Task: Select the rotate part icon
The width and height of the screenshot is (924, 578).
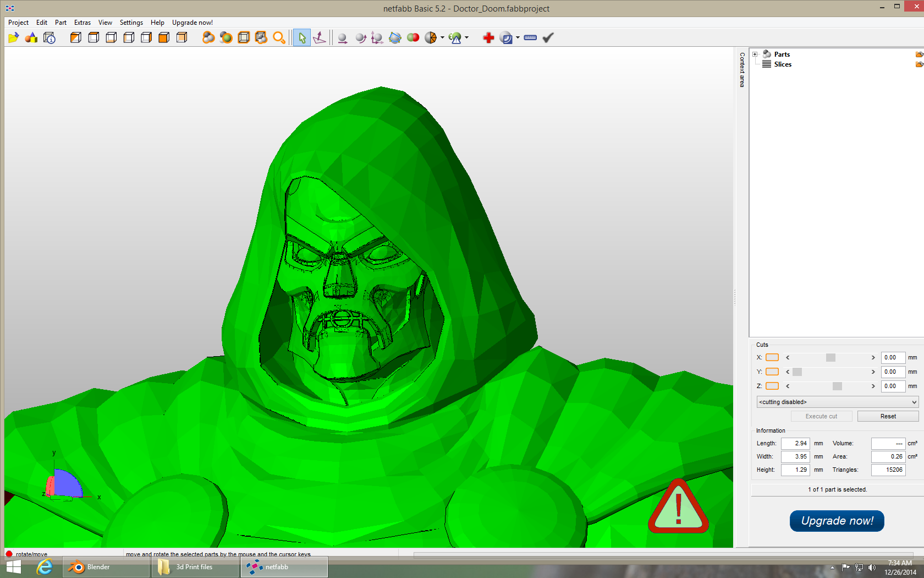Action: pos(360,37)
